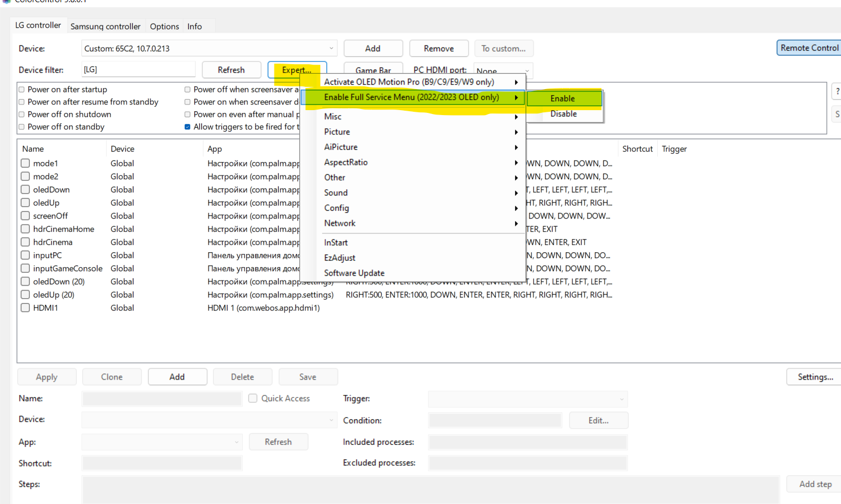Open the Device dropdown list
The width and height of the screenshot is (841, 504).
[x=331, y=49]
